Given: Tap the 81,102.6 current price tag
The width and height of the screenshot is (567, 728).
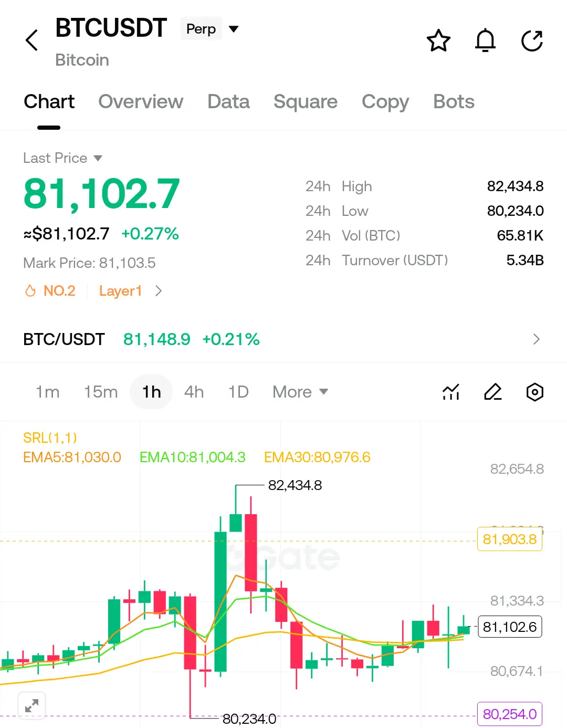Looking at the screenshot, I should pyautogui.click(x=509, y=627).
